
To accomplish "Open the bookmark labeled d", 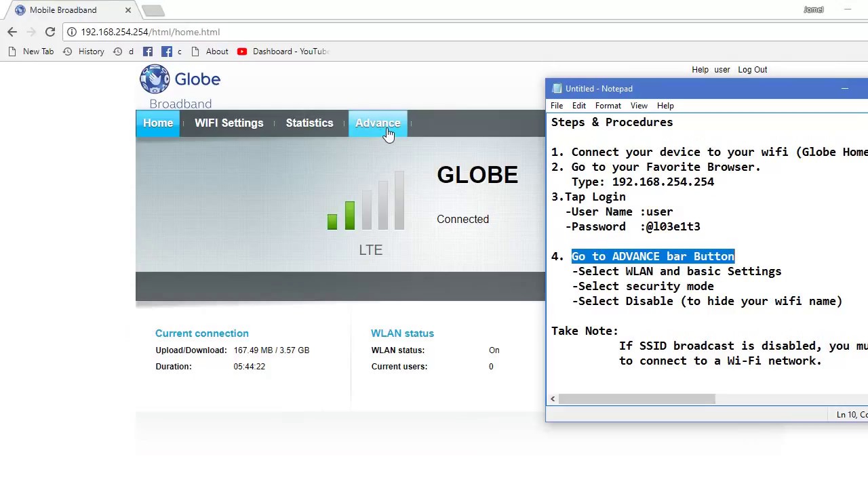I will click(x=123, y=52).
